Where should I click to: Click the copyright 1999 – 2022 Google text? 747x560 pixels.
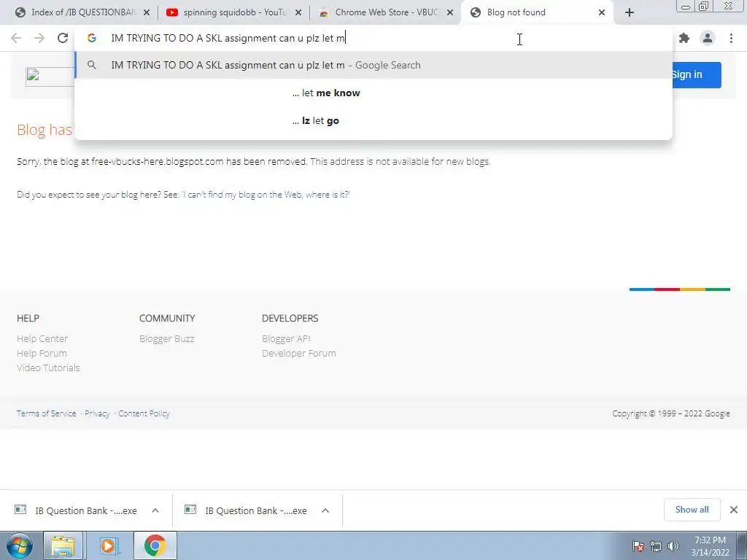point(671,413)
